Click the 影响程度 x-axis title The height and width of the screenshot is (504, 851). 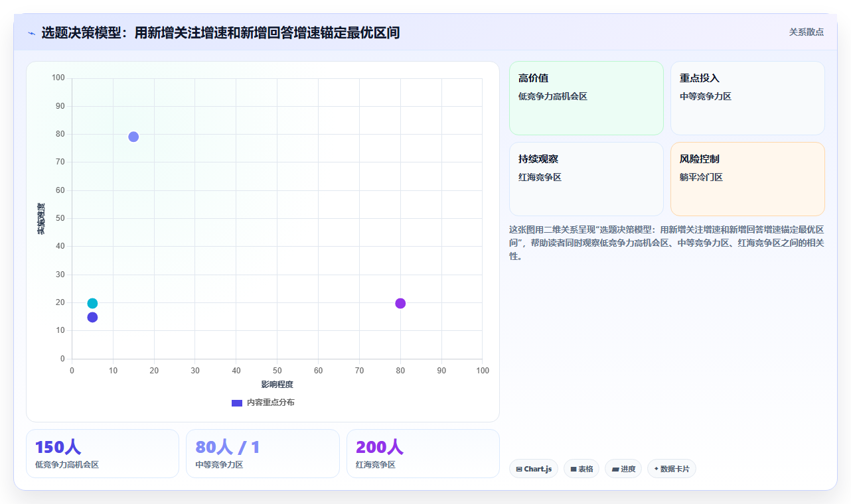pyautogui.click(x=277, y=385)
